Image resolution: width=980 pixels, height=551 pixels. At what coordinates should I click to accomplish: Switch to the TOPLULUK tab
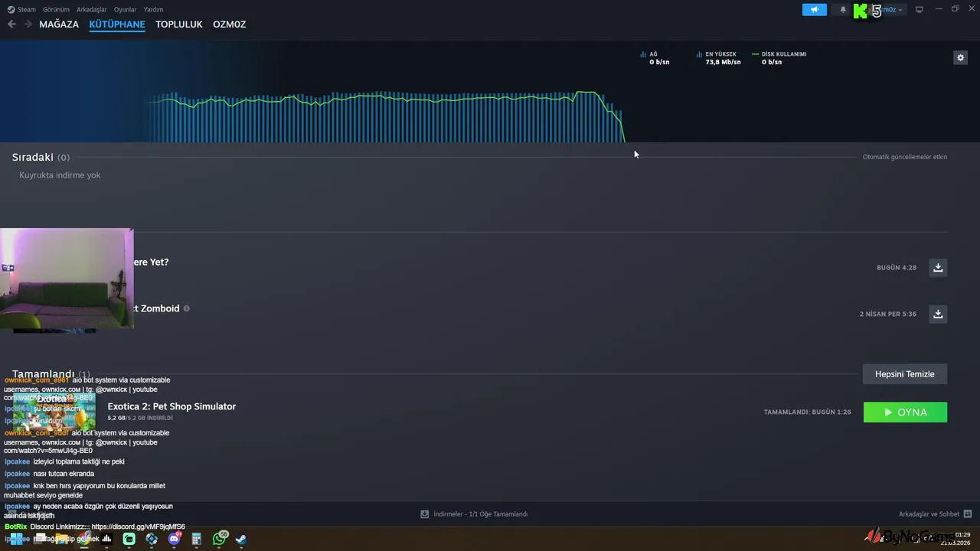pyautogui.click(x=179, y=24)
